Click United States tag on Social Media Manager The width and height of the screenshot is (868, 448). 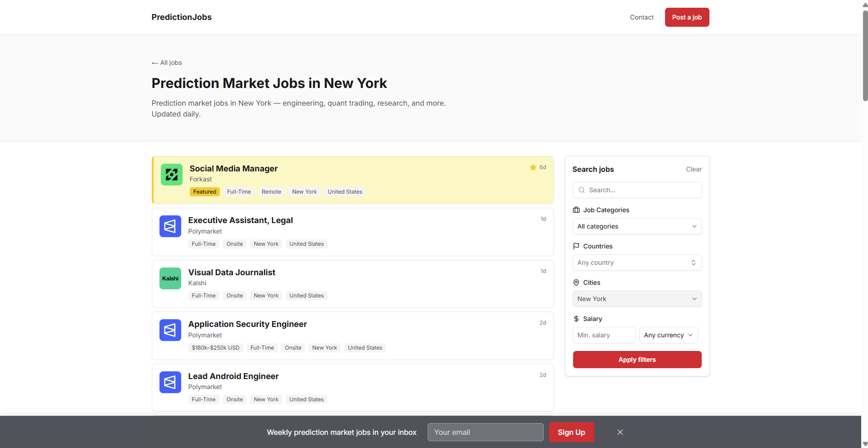pos(345,192)
